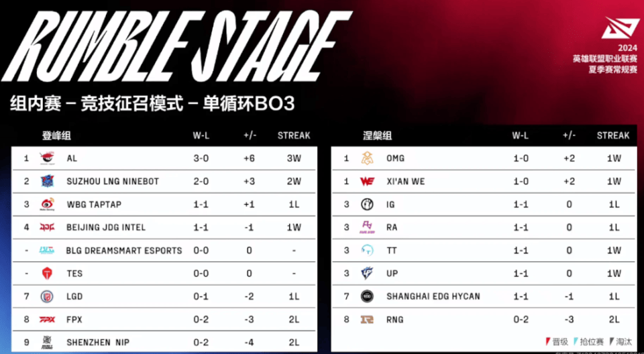644x354 pixels.
Task: Select the WBG TapTap team logo
Action: [47, 204]
